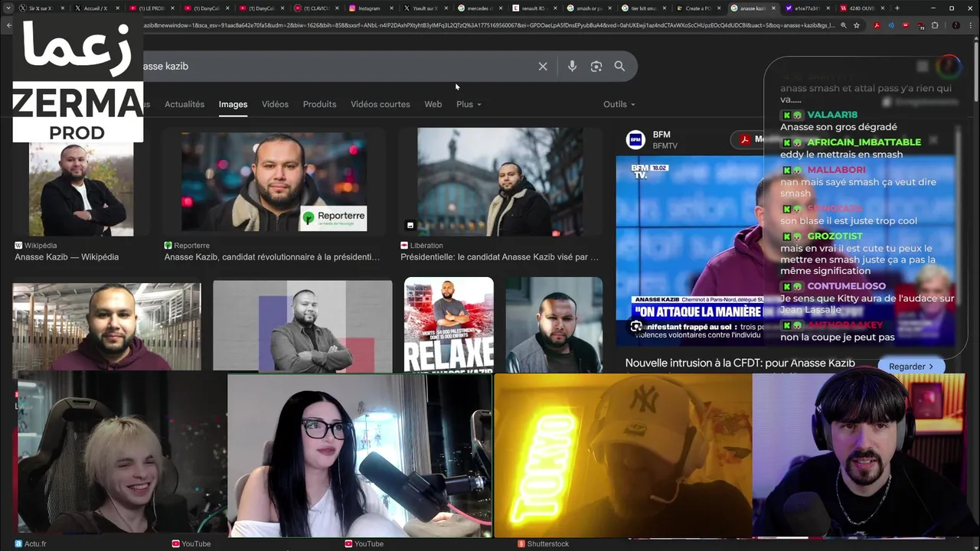Open the Web results tab

tap(433, 104)
